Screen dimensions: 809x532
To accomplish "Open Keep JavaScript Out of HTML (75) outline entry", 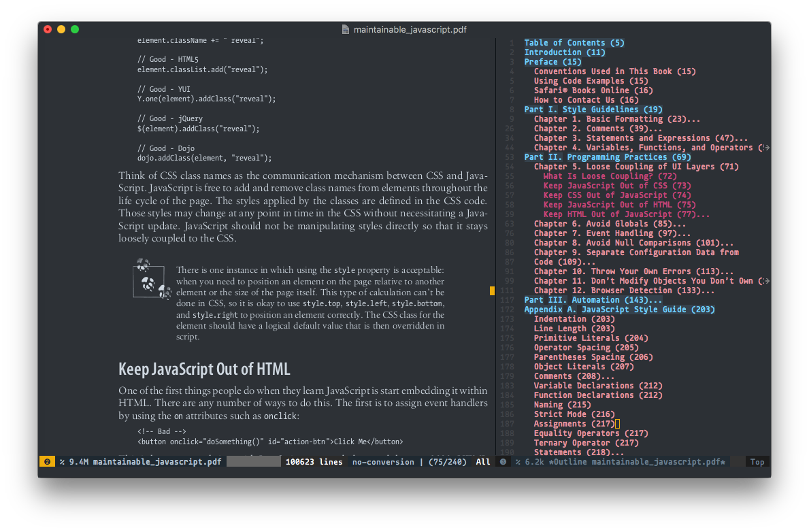I will pyautogui.click(x=619, y=205).
